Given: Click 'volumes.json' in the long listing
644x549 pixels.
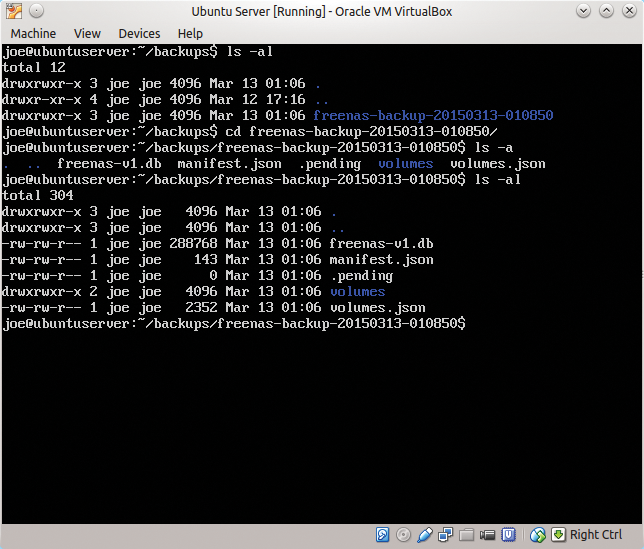Looking at the screenshot, I should point(378,308).
